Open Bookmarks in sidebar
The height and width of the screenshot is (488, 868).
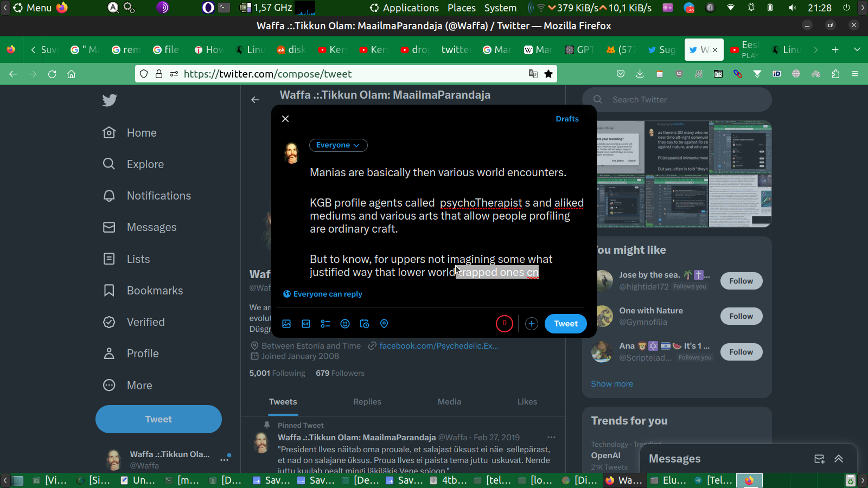143,291
